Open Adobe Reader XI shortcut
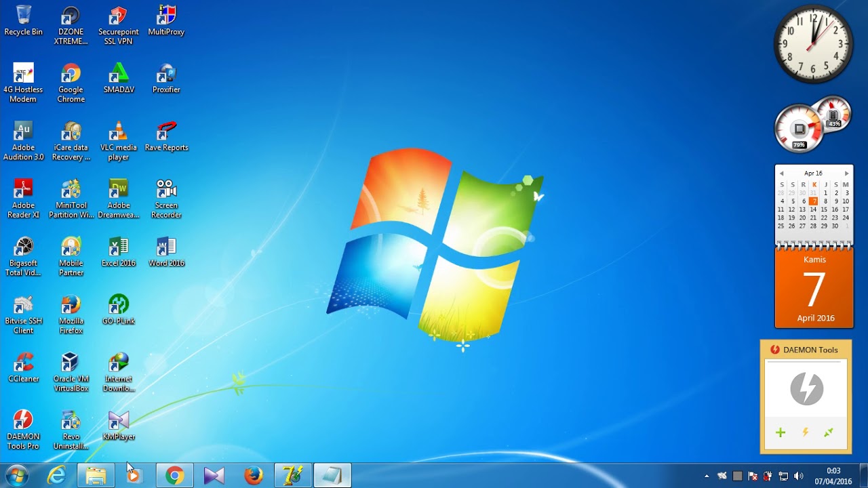This screenshot has width=868, height=488. [x=23, y=199]
